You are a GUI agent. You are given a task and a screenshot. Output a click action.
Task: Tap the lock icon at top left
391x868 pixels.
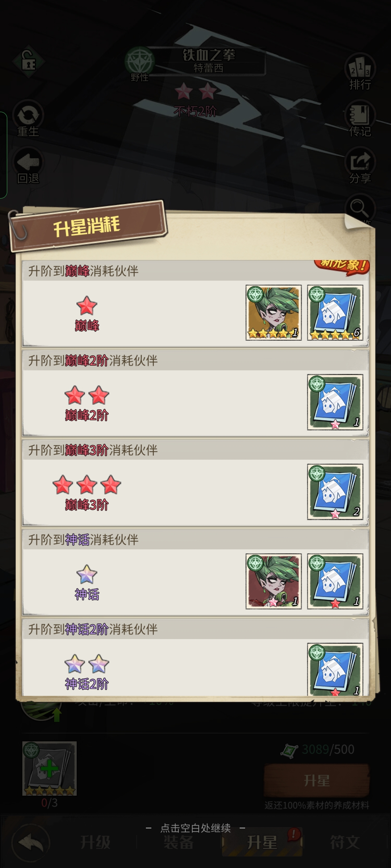(x=28, y=62)
